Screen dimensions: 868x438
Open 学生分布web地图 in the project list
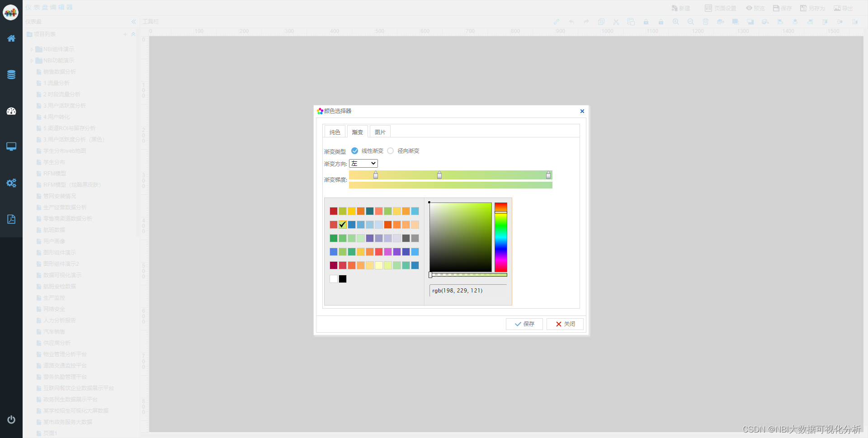click(x=65, y=151)
